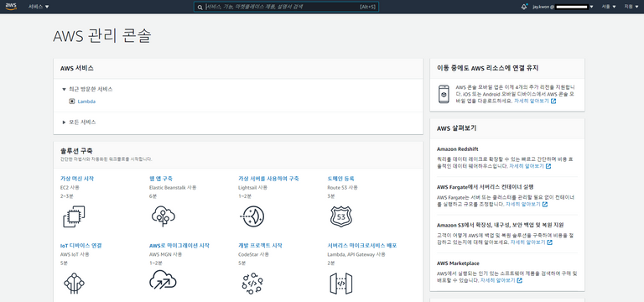Open the IoT 디바이스 연결 link
Image resolution: width=644 pixels, height=302 pixels.
80,245
